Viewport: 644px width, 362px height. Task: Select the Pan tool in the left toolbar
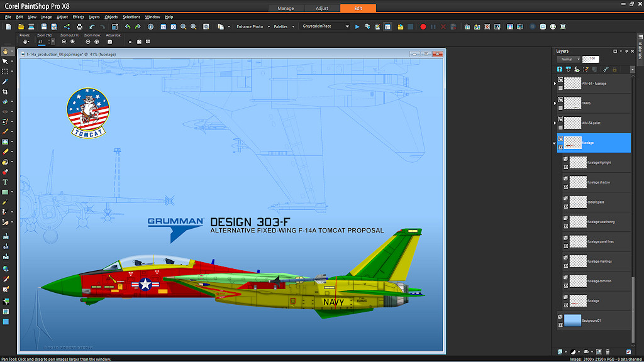pyautogui.click(x=5, y=52)
